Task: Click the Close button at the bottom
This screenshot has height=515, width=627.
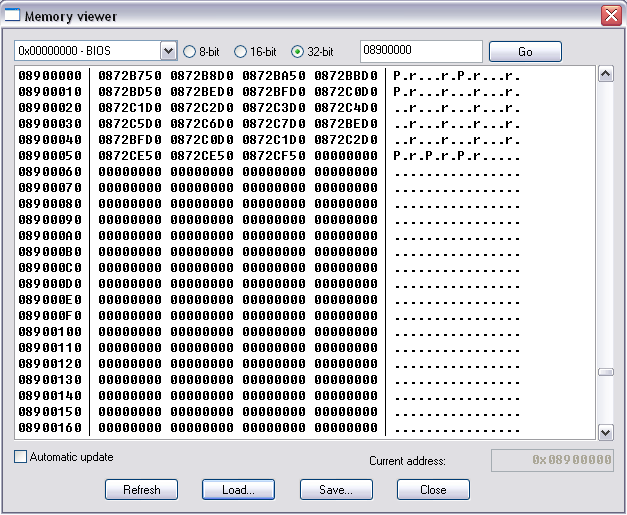Action: click(x=433, y=490)
